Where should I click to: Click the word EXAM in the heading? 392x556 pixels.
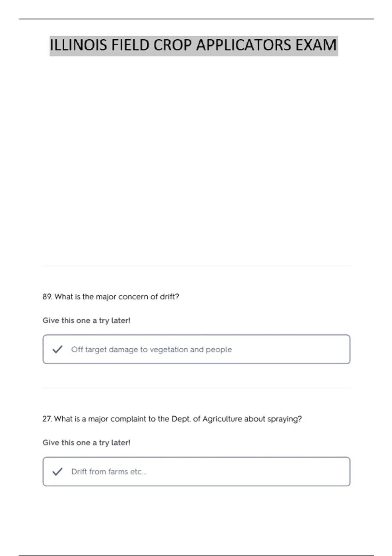tap(316, 45)
